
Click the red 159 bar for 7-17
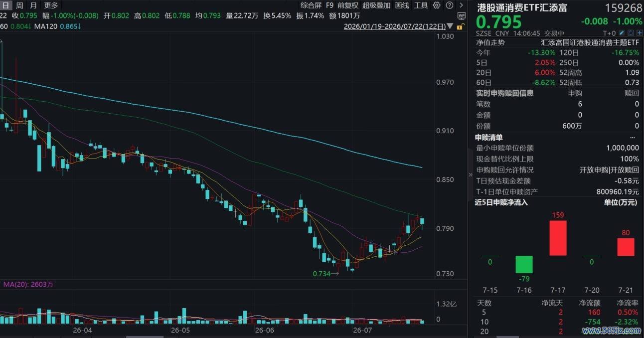[558, 238]
